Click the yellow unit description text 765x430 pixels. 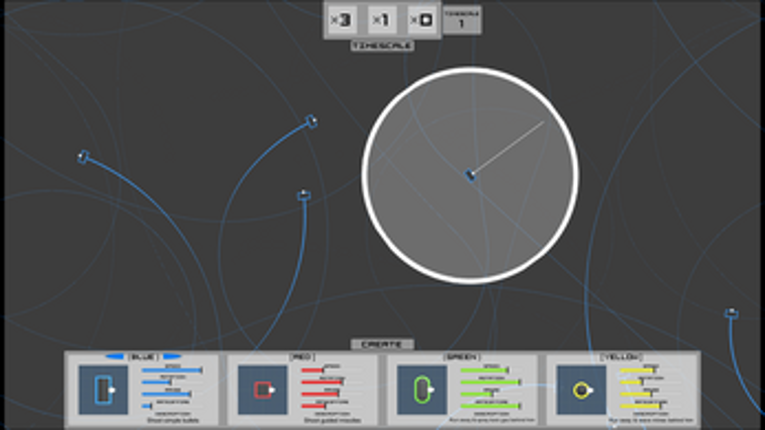(651, 420)
